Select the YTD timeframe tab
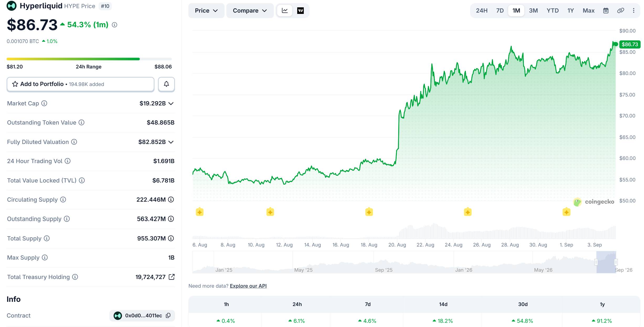This screenshot has width=644, height=327. [x=552, y=10]
